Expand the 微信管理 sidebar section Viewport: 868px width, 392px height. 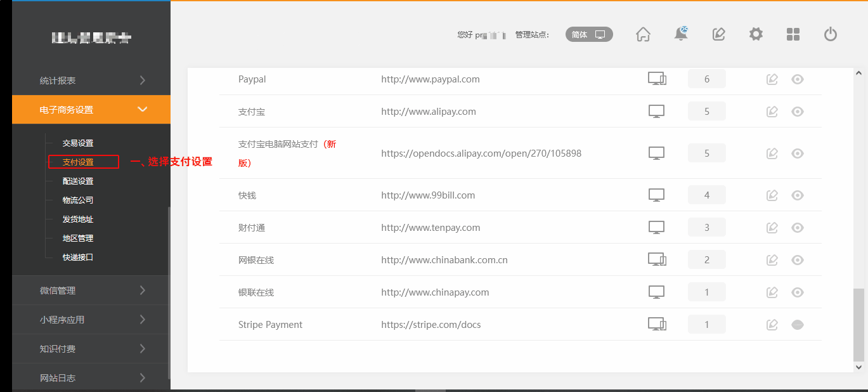click(x=91, y=291)
